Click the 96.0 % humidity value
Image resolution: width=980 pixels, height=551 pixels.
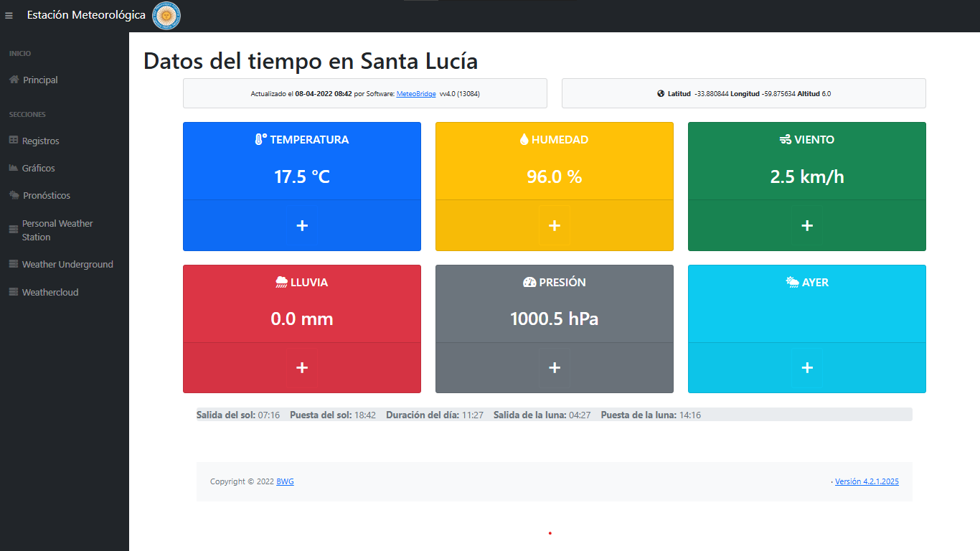pyautogui.click(x=555, y=176)
